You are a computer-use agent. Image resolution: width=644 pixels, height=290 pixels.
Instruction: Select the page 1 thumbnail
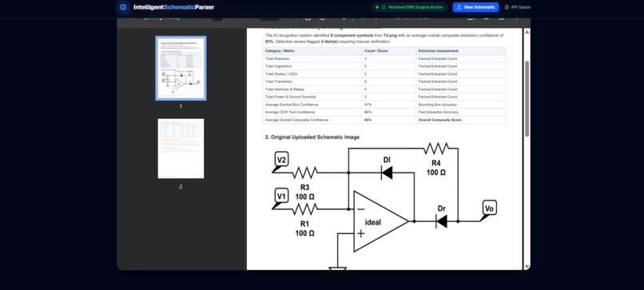click(181, 68)
